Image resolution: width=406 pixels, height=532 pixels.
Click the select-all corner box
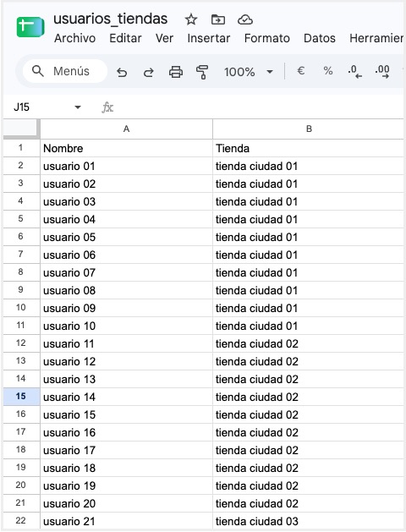pyautogui.click(x=21, y=129)
